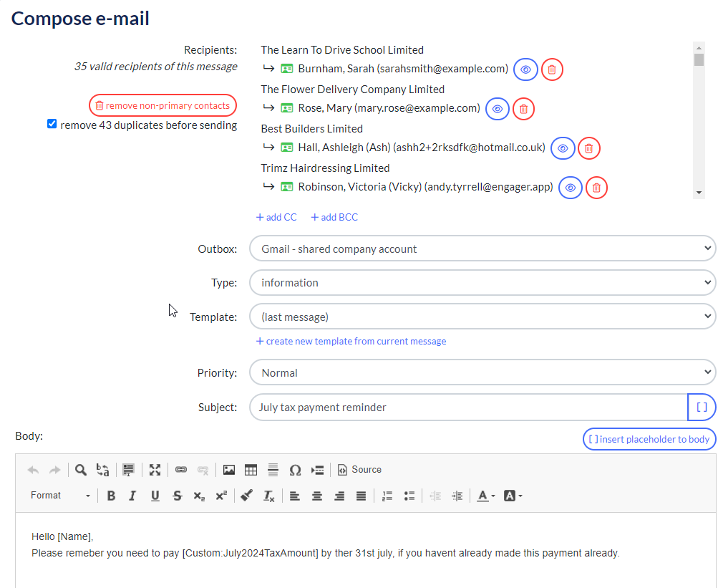Viewport: 718px width, 588px height.
Task: Click the remove non-primary contacts button
Action: tap(162, 105)
